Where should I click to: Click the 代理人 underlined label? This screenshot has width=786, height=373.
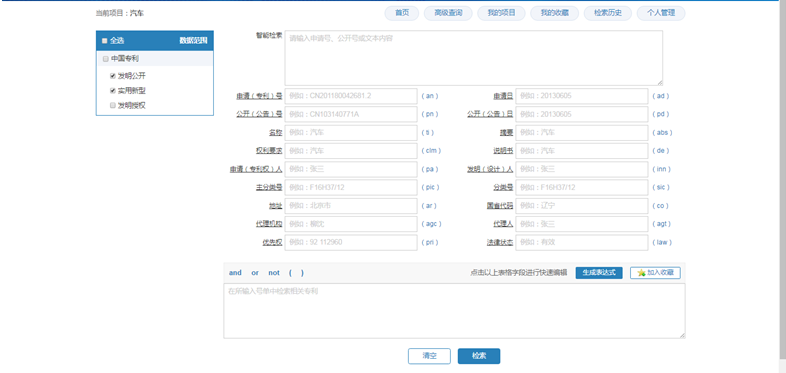tap(503, 224)
